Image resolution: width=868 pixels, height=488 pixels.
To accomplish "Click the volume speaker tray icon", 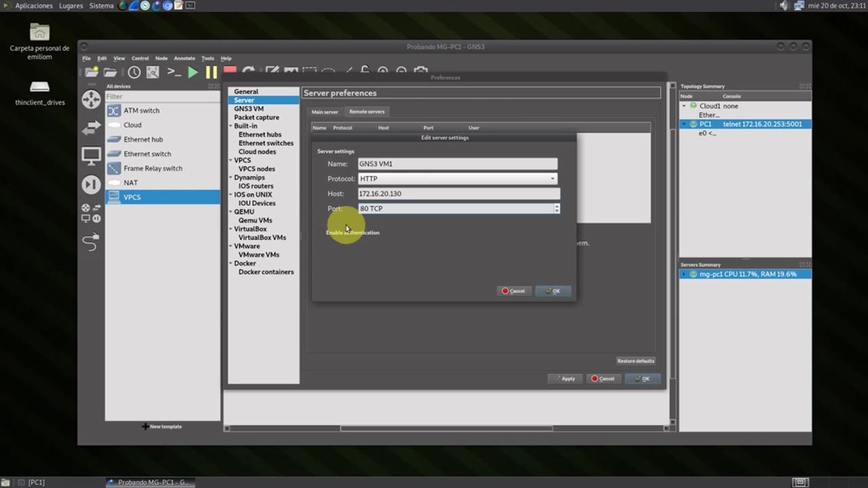I will point(785,5).
